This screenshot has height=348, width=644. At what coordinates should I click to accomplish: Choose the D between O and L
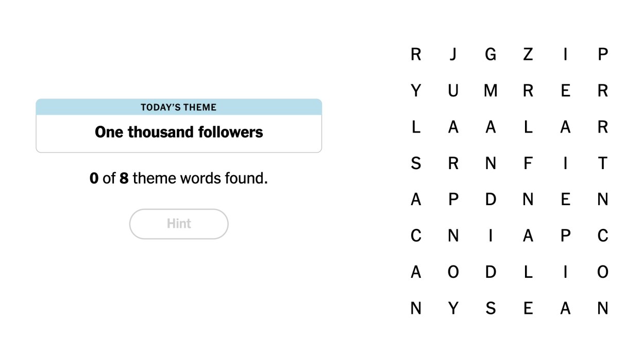coord(490,272)
